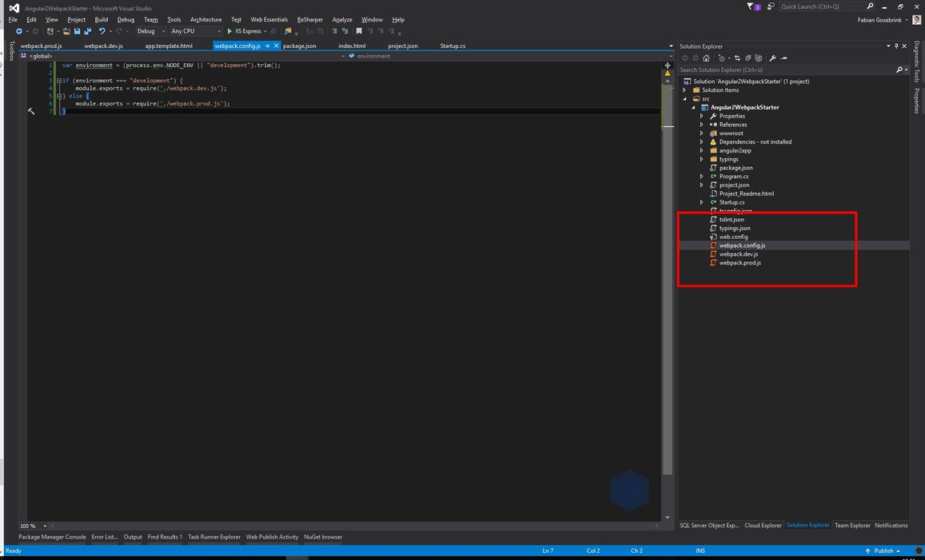This screenshot has height=560, width=925.
Task: Close the webpack.config.js tab
Action: [x=276, y=46]
